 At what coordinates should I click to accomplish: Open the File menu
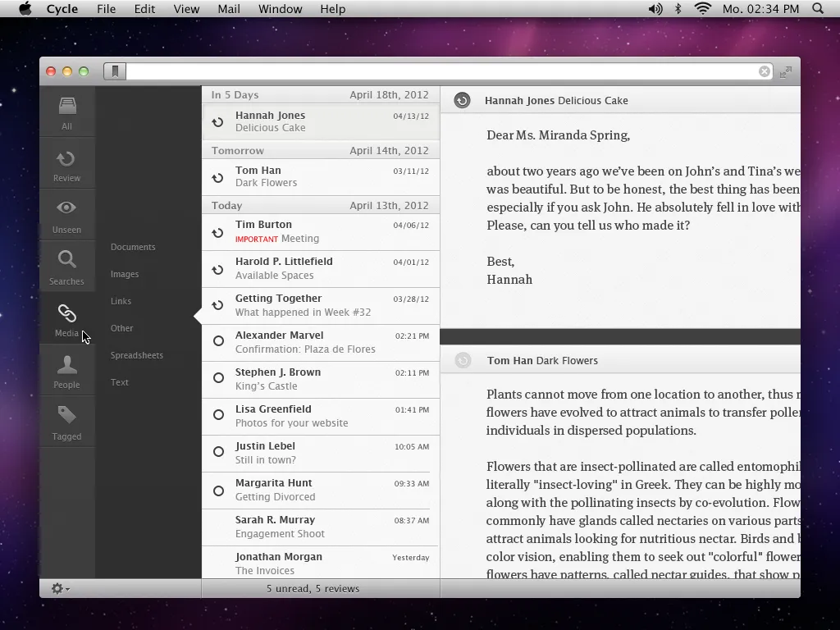click(106, 9)
